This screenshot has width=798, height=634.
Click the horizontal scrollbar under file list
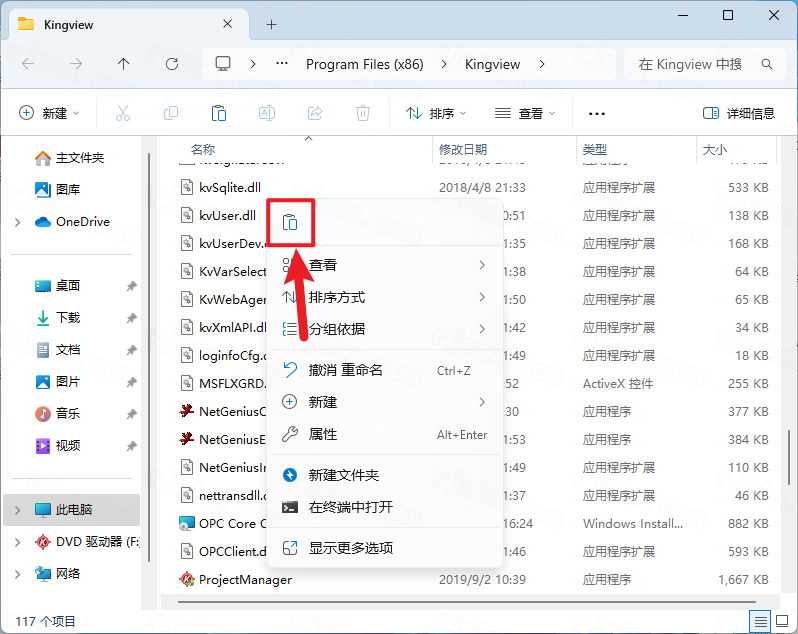click(467, 602)
